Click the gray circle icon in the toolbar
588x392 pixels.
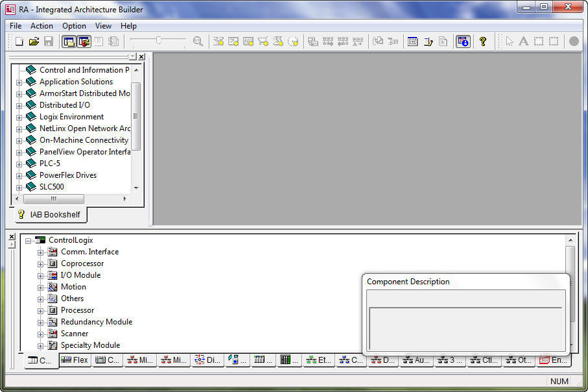point(574,42)
